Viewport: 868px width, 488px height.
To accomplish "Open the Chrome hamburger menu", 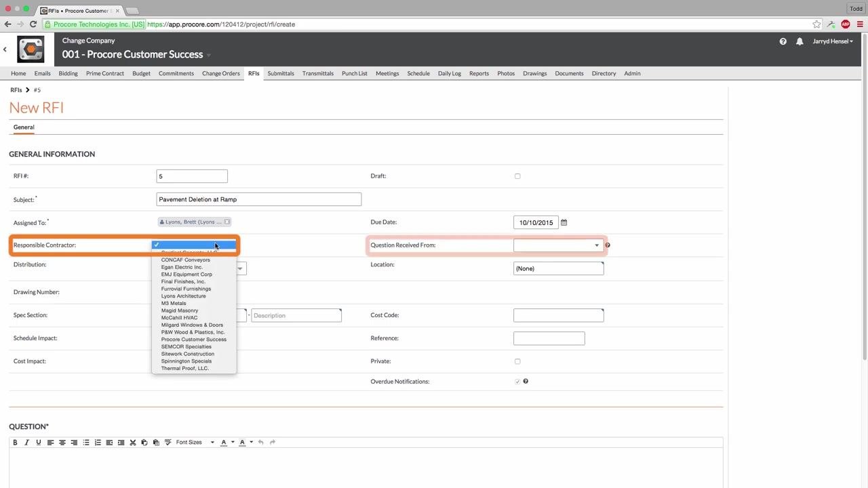I will [x=859, y=24].
